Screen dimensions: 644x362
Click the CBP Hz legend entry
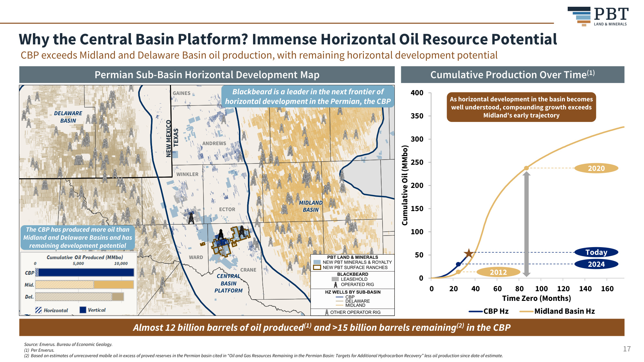(x=488, y=311)
